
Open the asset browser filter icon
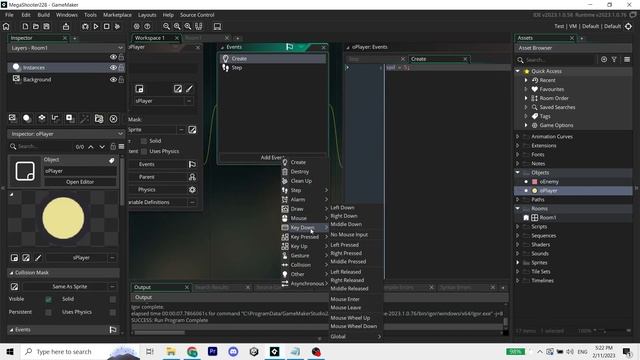click(x=614, y=60)
